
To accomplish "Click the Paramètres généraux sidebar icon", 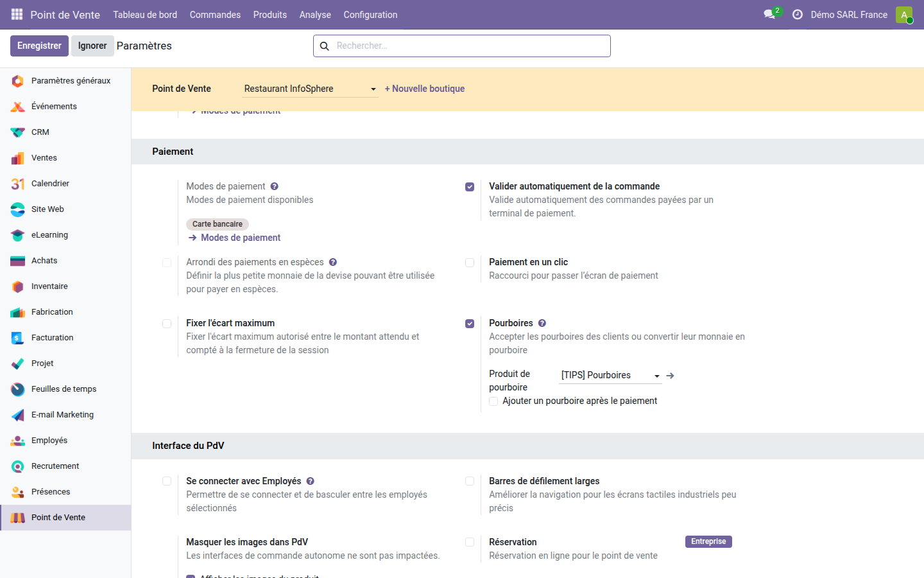I will pyautogui.click(x=18, y=81).
